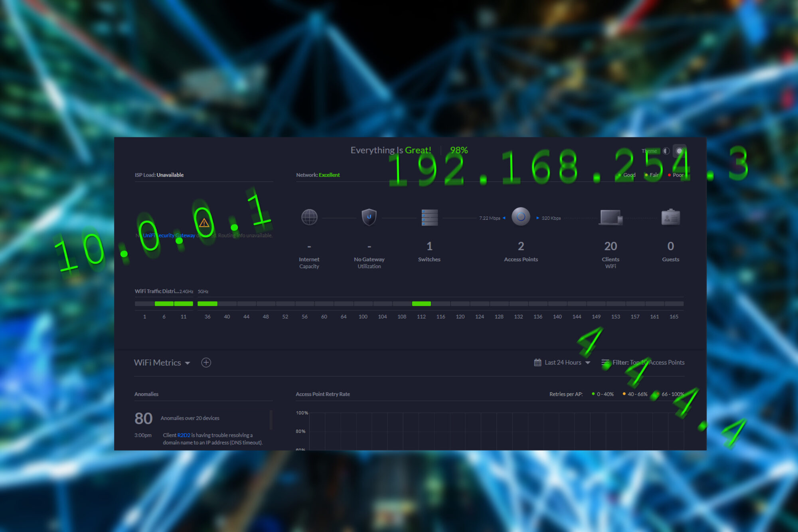This screenshot has height=532, width=798.
Task: Click the 98% network score
Action: [459, 150]
